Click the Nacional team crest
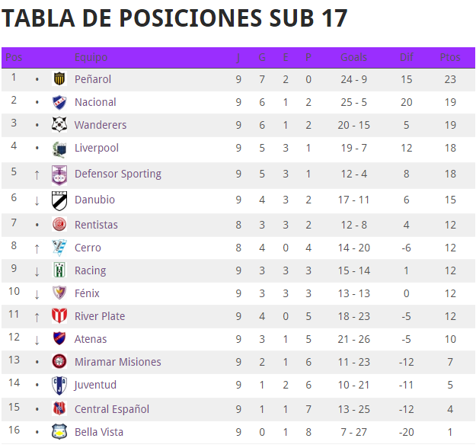Viewport: 476px width, 448px height. pyautogui.click(x=59, y=102)
